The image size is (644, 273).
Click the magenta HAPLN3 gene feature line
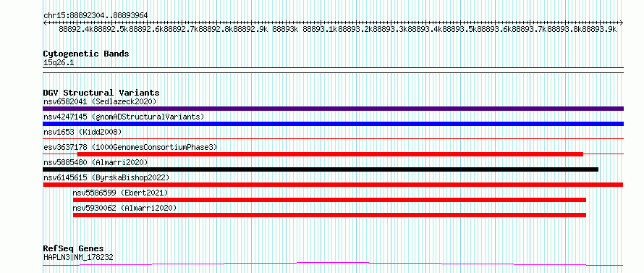tap(333, 264)
